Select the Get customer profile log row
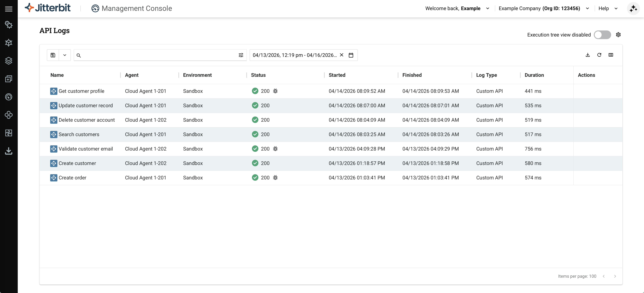644x293 pixels. click(331, 91)
